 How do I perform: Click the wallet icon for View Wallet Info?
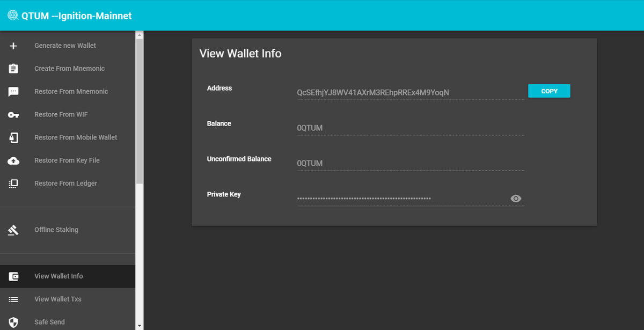coord(13,276)
